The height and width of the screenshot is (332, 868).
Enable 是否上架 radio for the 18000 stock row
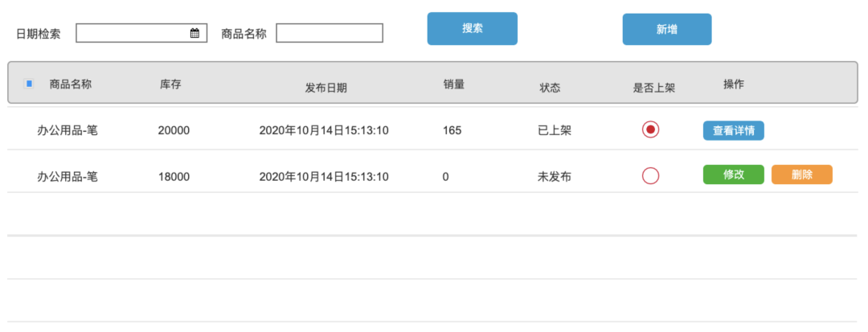[651, 175]
